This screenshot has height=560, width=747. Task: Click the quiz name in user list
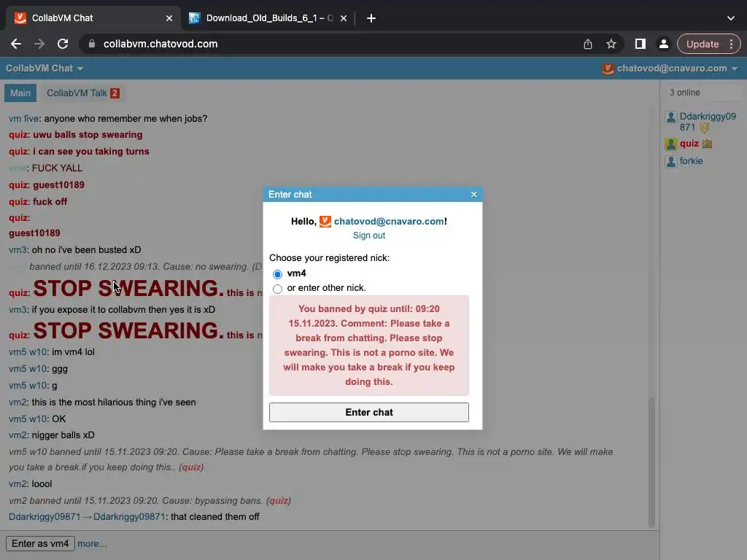click(689, 144)
